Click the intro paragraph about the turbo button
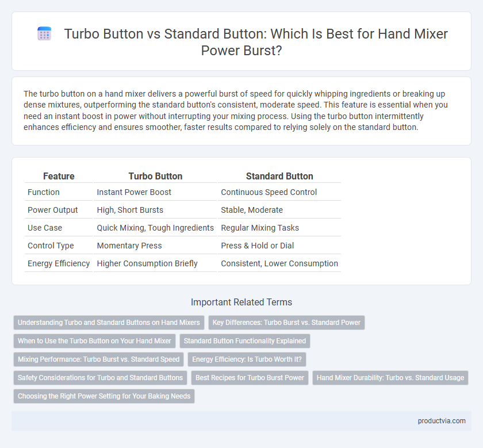Viewport: 483px width, 448px height. pos(236,110)
